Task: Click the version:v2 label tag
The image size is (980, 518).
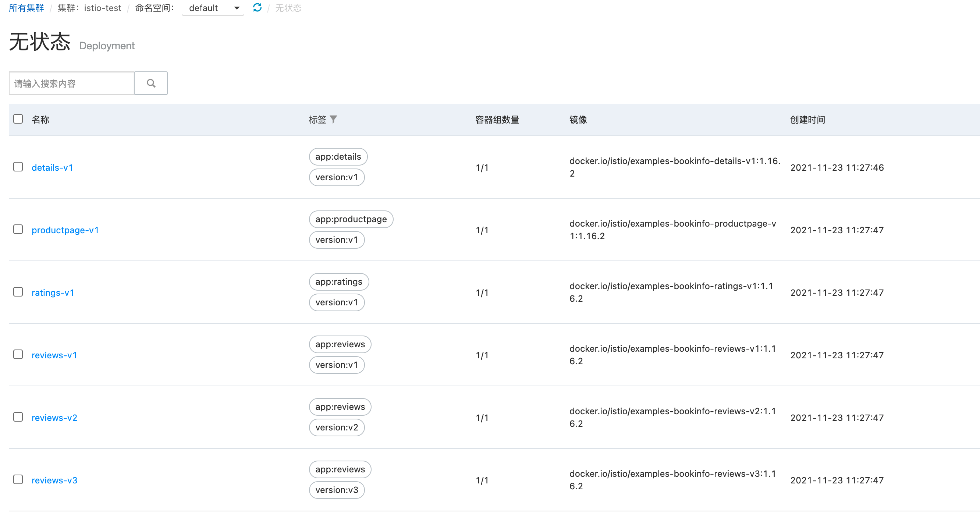Action: [337, 427]
